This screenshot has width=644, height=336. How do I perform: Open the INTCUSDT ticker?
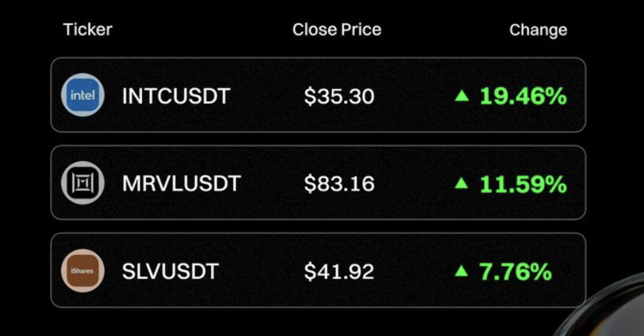[x=176, y=96]
